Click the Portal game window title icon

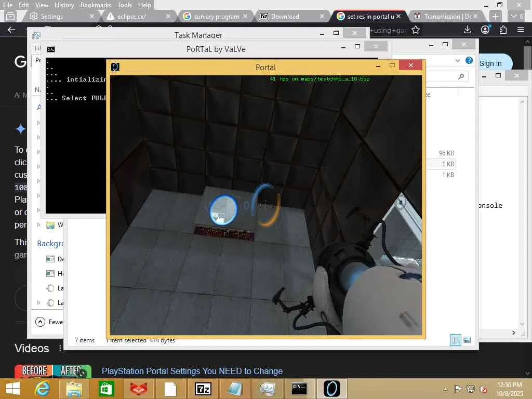point(115,67)
